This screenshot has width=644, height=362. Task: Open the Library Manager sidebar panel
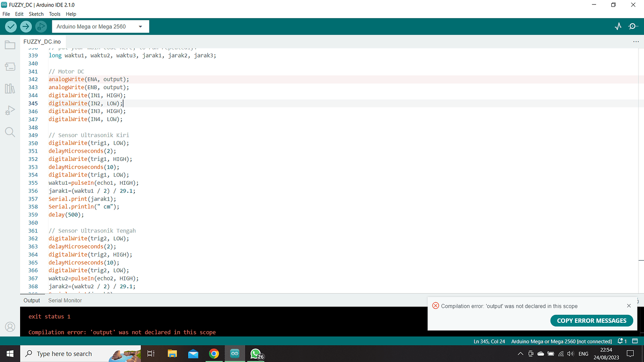10,88
